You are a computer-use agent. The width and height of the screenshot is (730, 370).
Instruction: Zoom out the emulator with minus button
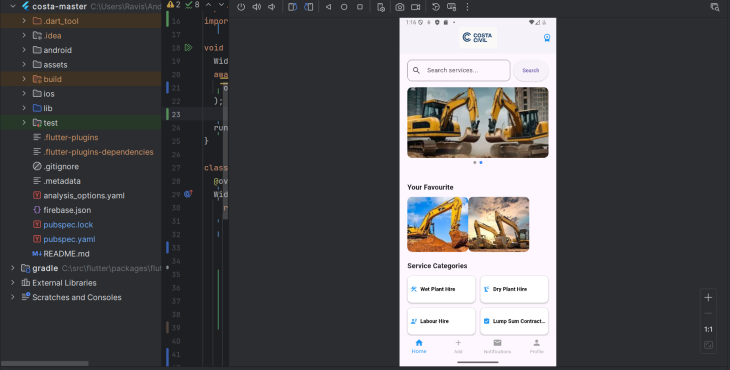point(708,313)
